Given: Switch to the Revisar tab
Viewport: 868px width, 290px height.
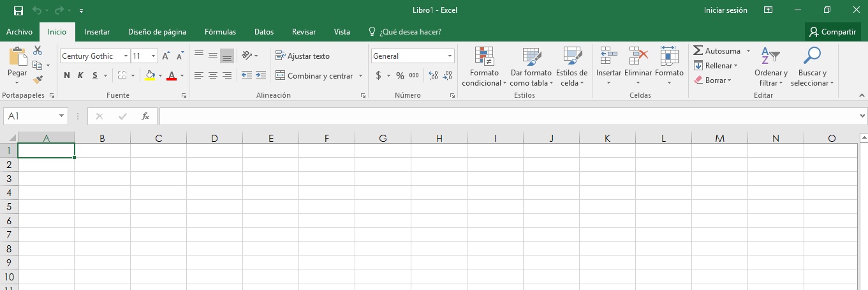Looking at the screenshot, I should [304, 32].
